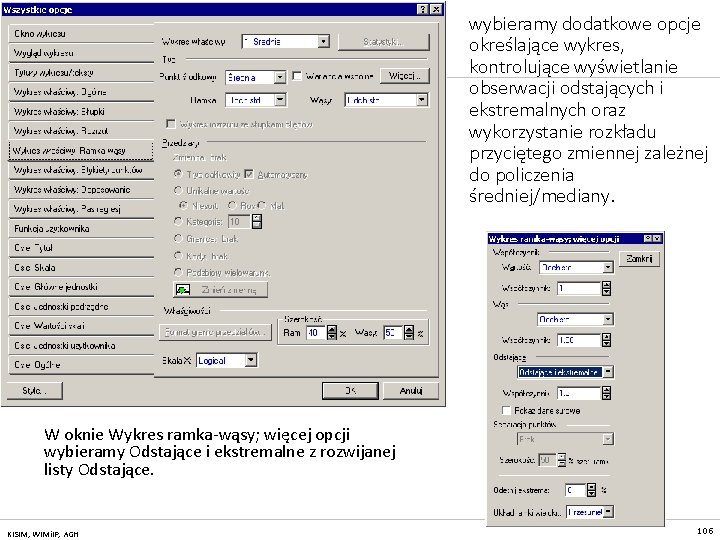
Task: Open the Wartość dropdown in więcej opcji dialog
Action: tap(608, 267)
